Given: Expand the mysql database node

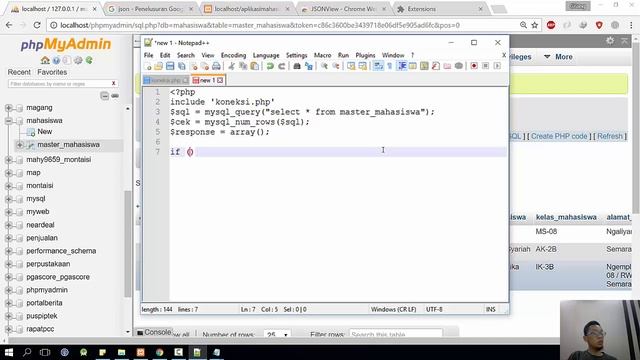Looking at the screenshot, I should pos(9,199).
